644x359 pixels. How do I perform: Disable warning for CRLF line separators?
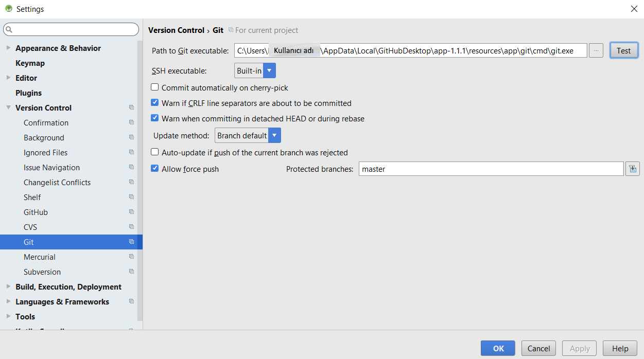pos(154,103)
